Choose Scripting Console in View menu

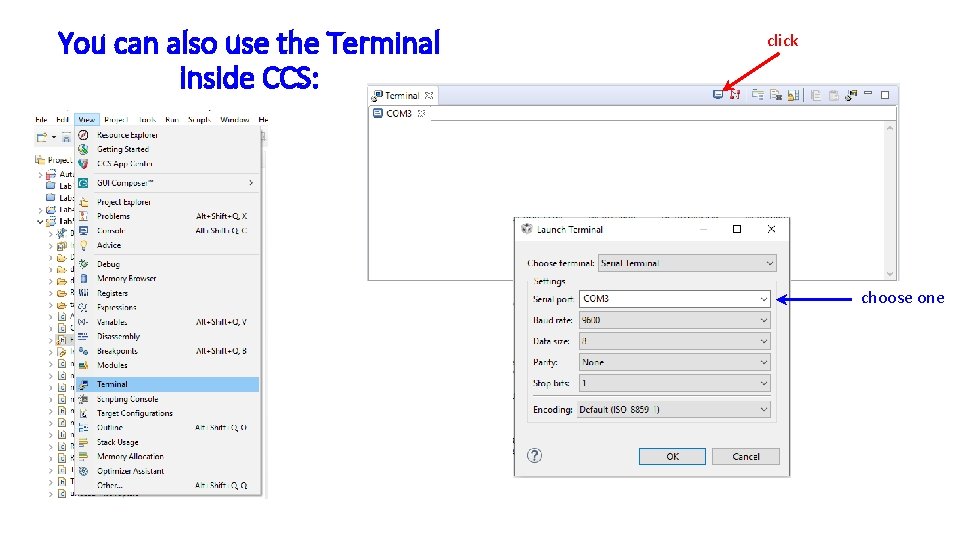(168, 399)
